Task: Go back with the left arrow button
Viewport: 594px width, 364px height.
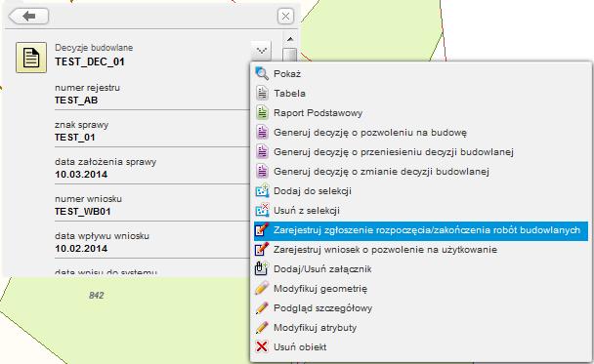Action: [28, 17]
